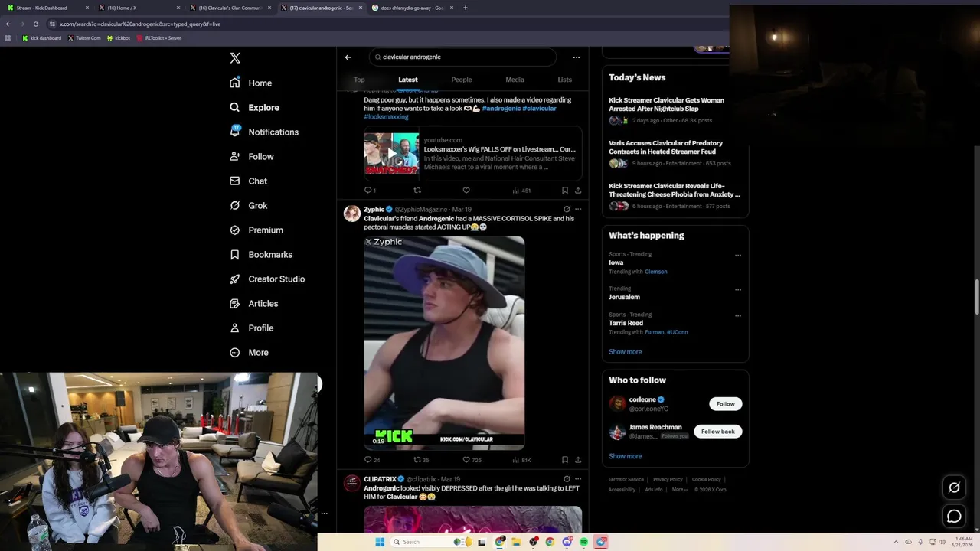The width and height of the screenshot is (980, 551).
Task: Open Premium in the sidebar
Action: point(256,230)
